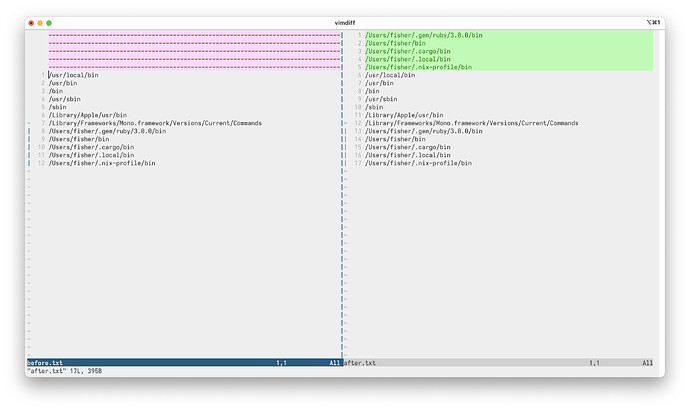Click line 10 .cargo/bin in before.txt pane
Screen dimensions: 690x410
92,147
